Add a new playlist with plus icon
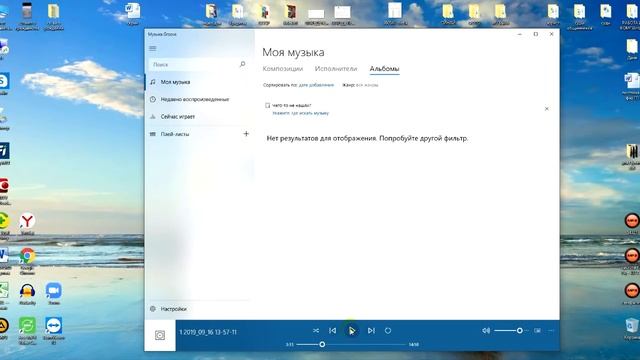 pos(246,133)
